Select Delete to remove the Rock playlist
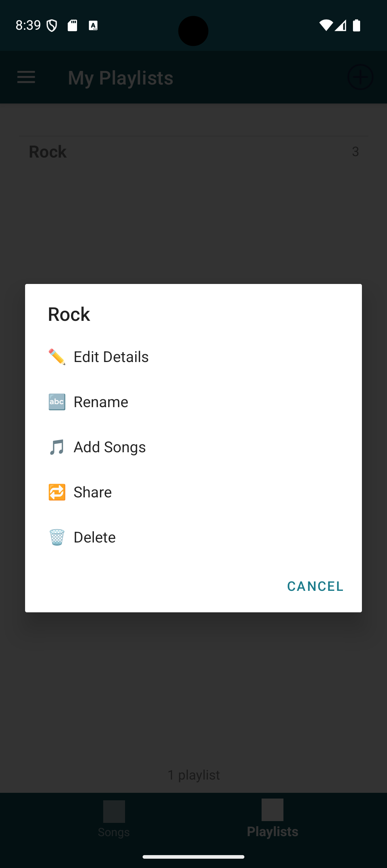 tap(95, 537)
